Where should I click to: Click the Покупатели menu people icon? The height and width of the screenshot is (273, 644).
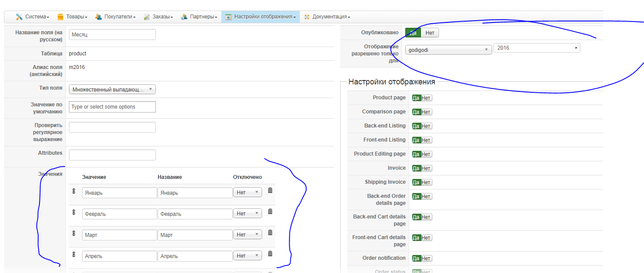click(x=99, y=17)
